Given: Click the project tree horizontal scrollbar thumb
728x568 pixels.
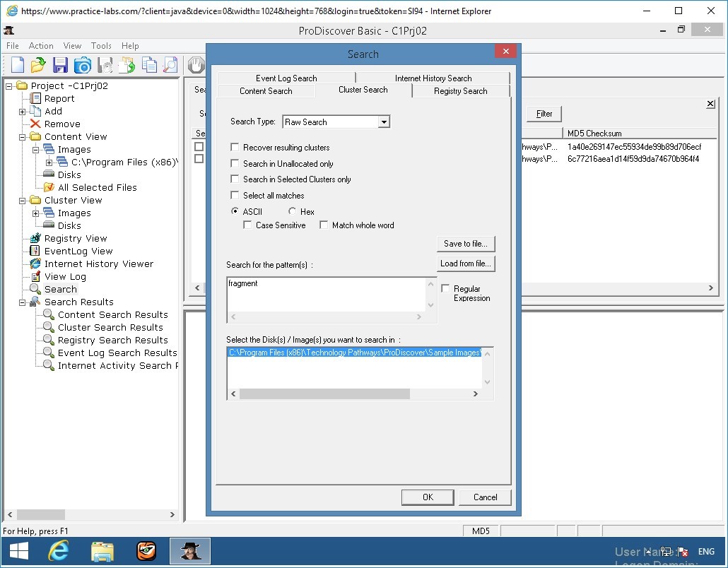Looking at the screenshot, I should tap(41, 514).
